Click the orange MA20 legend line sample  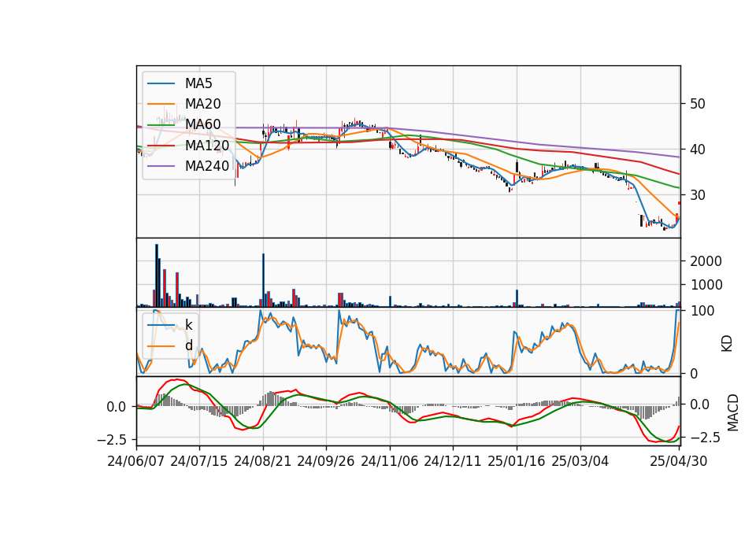point(161,104)
